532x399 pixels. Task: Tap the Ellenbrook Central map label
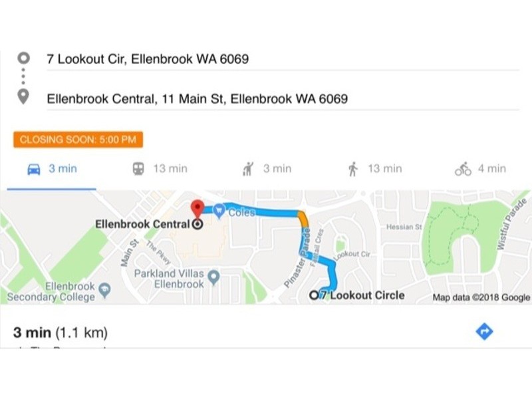[142, 224]
